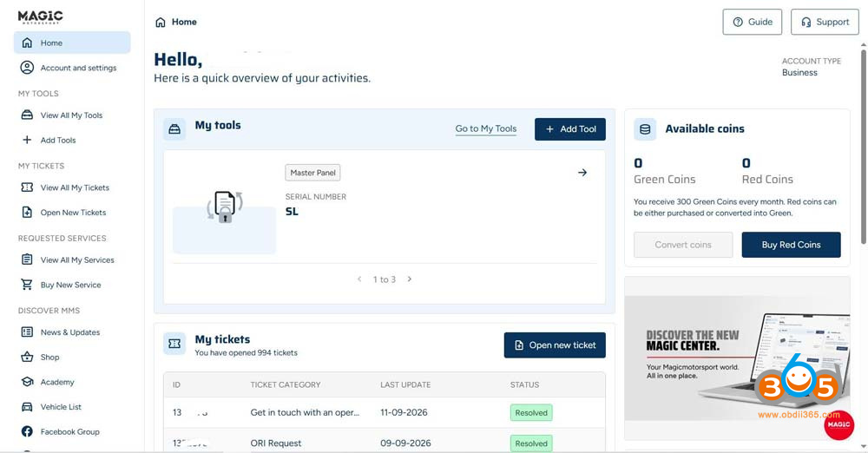Click the Convert coins button
Viewport: 868px width, 453px height.
(x=683, y=245)
